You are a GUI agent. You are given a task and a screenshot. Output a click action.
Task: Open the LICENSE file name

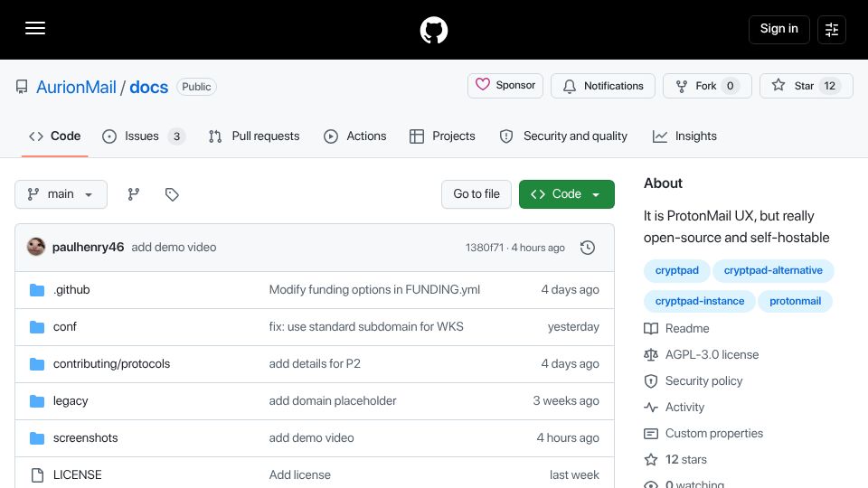coord(78,475)
